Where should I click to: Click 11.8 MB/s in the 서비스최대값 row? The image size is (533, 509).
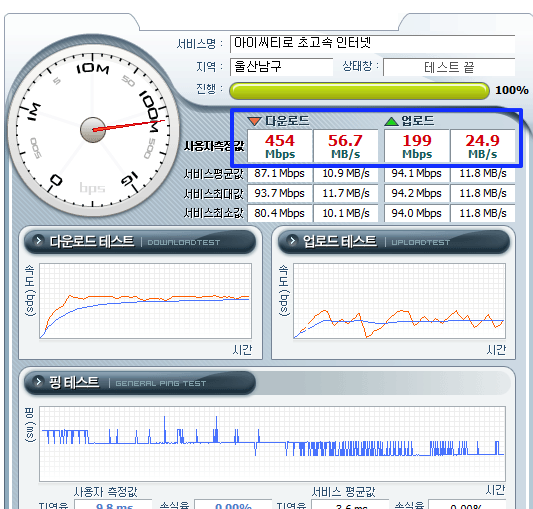(483, 193)
